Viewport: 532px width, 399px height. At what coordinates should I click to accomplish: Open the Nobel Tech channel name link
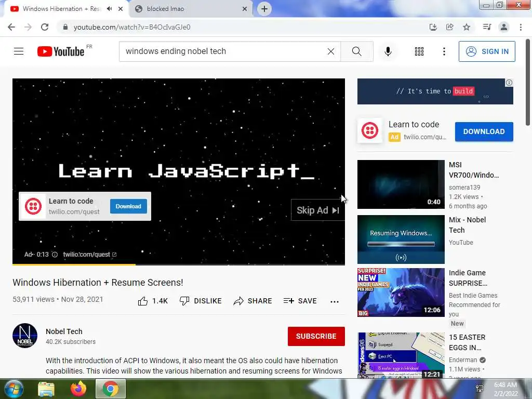pos(64,331)
